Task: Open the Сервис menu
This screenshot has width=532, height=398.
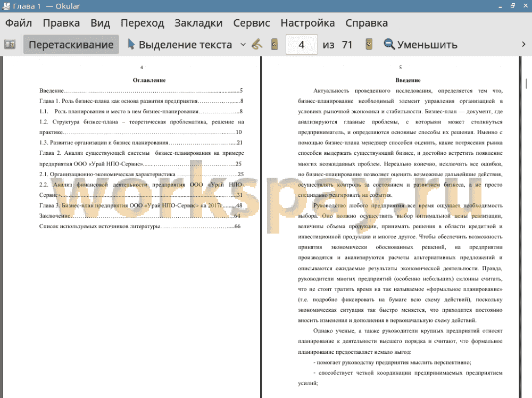Action: [252, 23]
